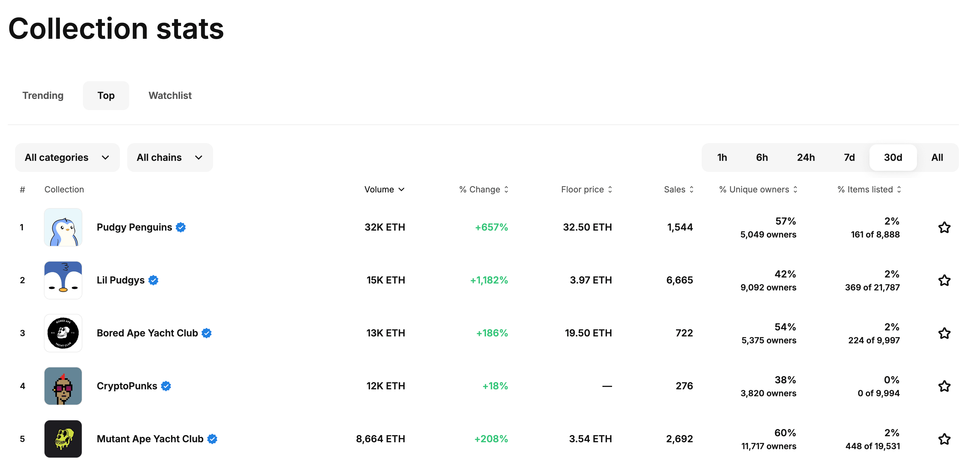Open the Pudgy Penguins thumbnail
Viewport: 980px width, 466px height.
click(63, 227)
